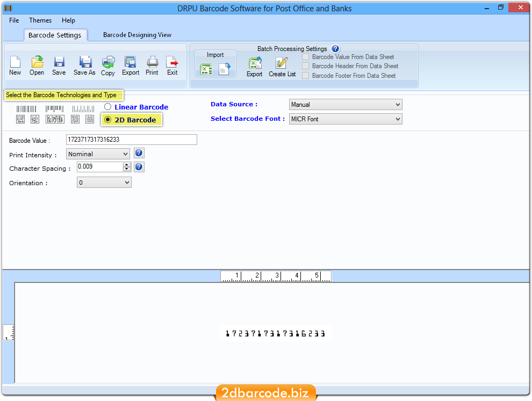The width and height of the screenshot is (532, 401).
Task: Click the barcode app icon in title bar
Action: pos(8,8)
